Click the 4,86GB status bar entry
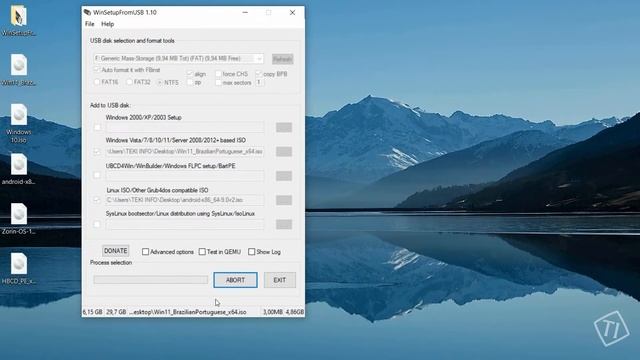 pos(295,312)
